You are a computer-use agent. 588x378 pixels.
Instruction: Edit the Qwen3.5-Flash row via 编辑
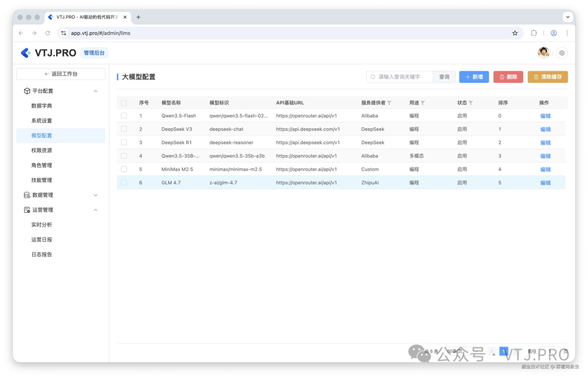tap(545, 116)
